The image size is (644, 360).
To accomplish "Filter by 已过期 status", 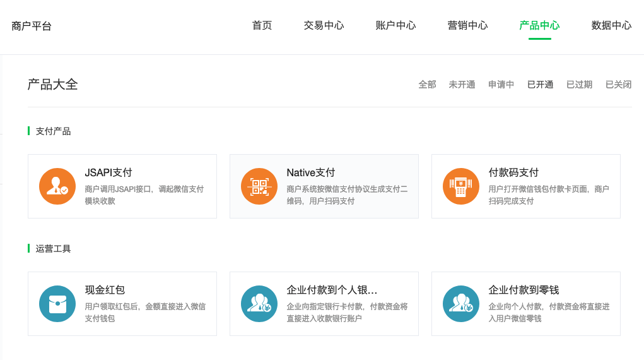I will click(x=579, y=85).
